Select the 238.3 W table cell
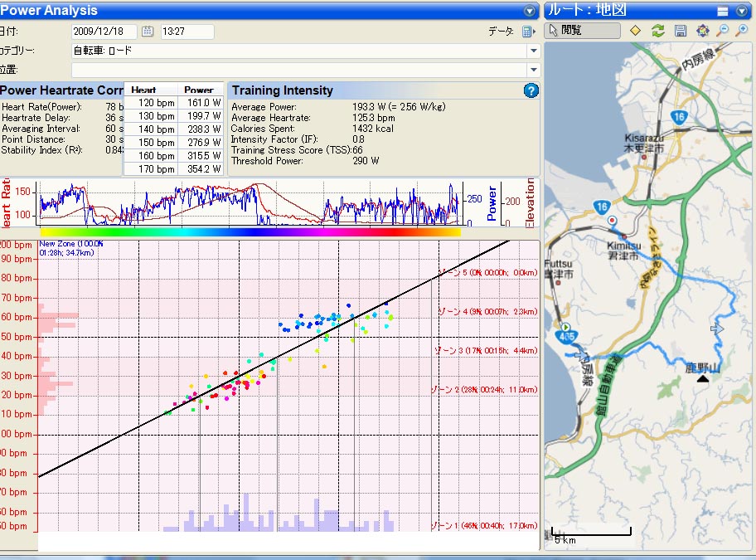The width and height of the screenshot is (756, 560). pyautogui.click(x=200, y=129)
